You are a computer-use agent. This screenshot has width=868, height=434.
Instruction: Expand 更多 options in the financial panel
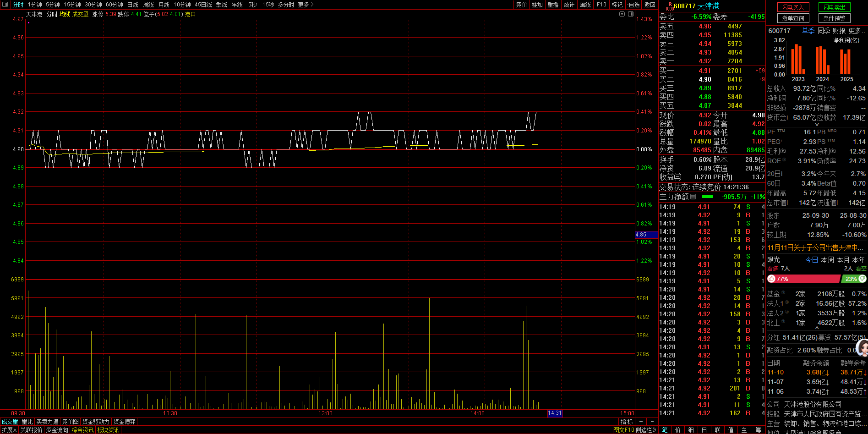click(856, 31)
